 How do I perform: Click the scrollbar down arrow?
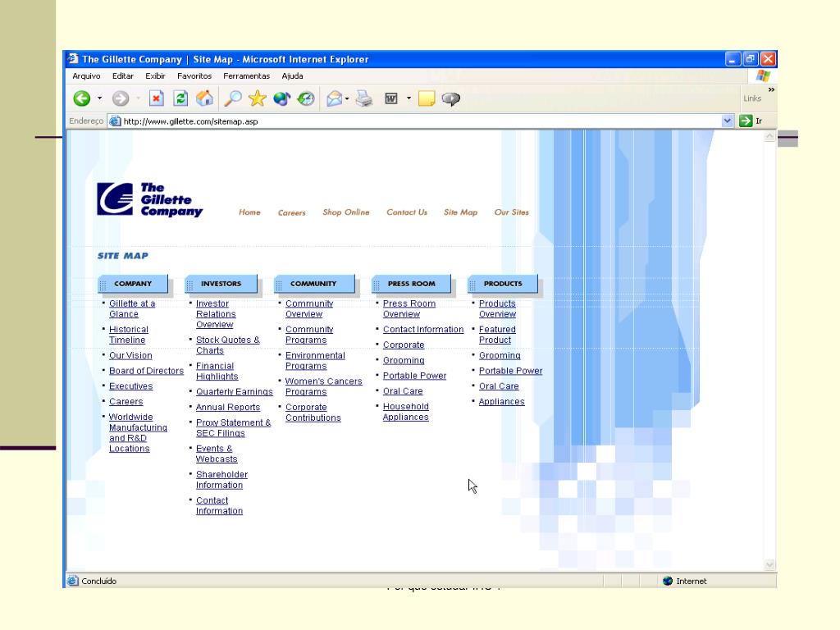[769, 564]
